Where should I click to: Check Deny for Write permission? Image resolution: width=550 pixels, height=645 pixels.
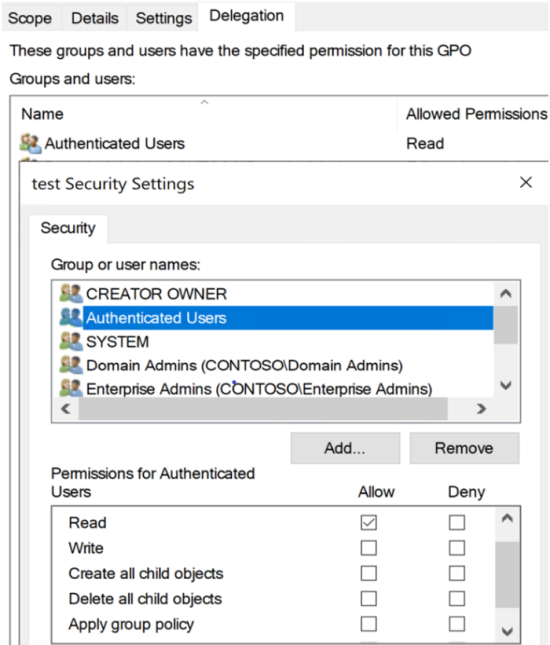pyautogui.click(x=457, y=548)
